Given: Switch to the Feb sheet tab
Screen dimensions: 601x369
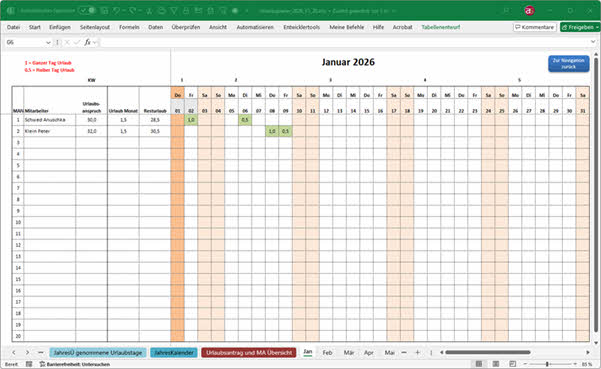Looking at the screenshot, I should coord(327,353).
